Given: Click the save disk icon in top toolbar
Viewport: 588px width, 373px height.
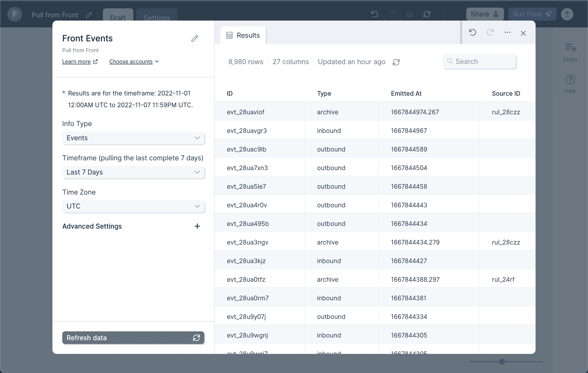Looking at the screenshot, I should [409, 14].
